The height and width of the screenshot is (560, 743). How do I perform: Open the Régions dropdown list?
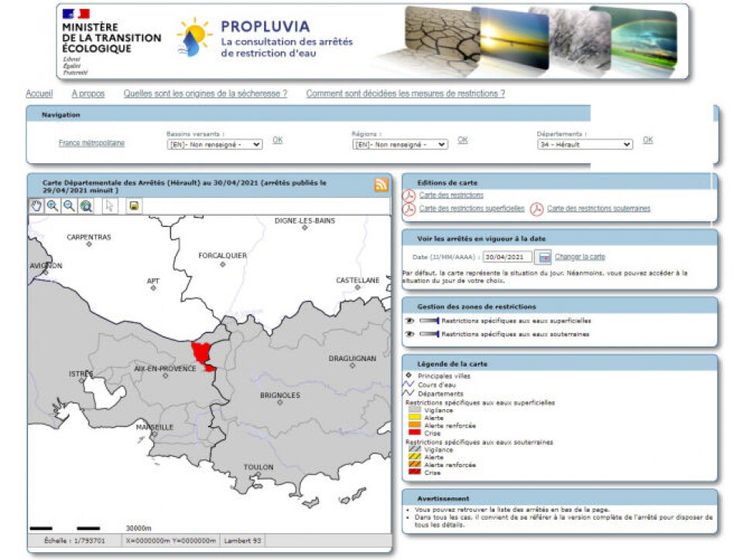click(x=399, y=144)
